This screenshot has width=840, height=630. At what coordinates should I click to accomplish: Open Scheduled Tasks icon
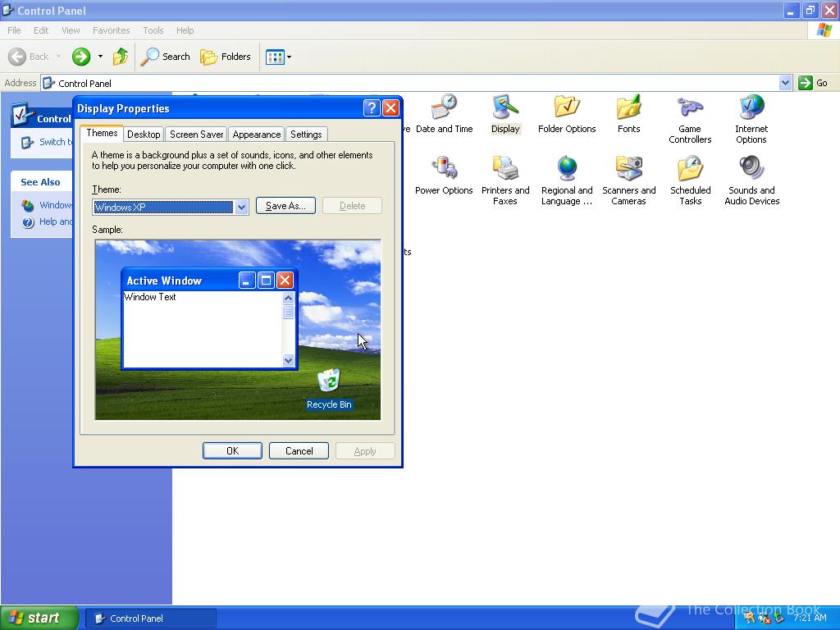(690, 180)
